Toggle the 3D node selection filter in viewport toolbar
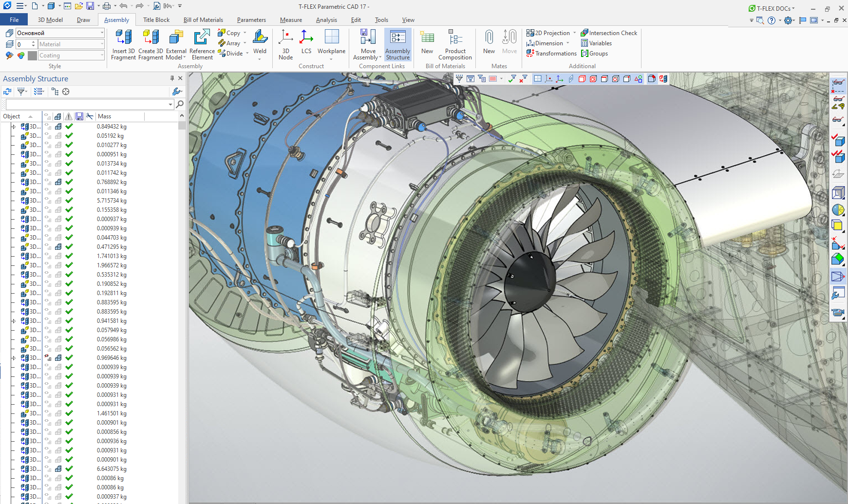The width and height of the screenshot is (848, 504). pos(549,78)
